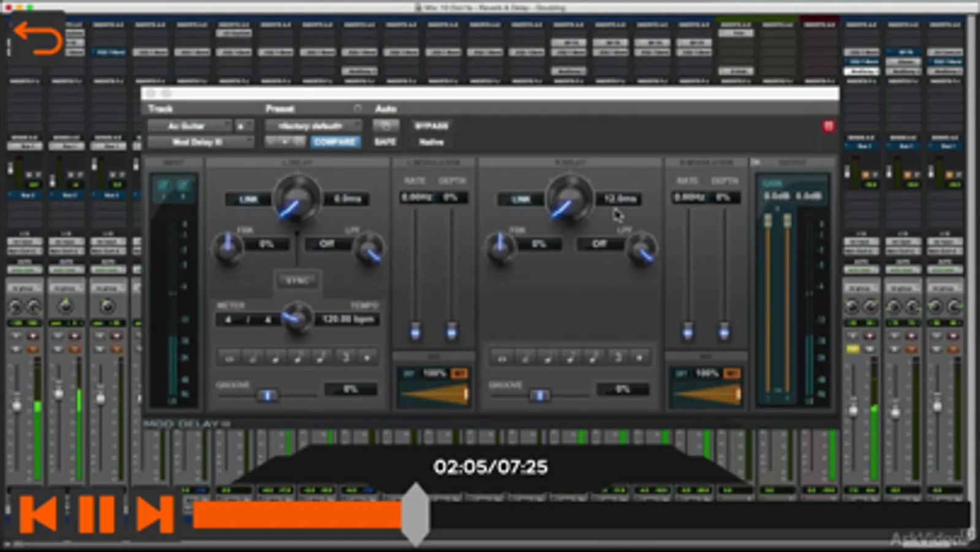
Task: Open the Mod Delay III plugin selector
Action: (200, 142)
